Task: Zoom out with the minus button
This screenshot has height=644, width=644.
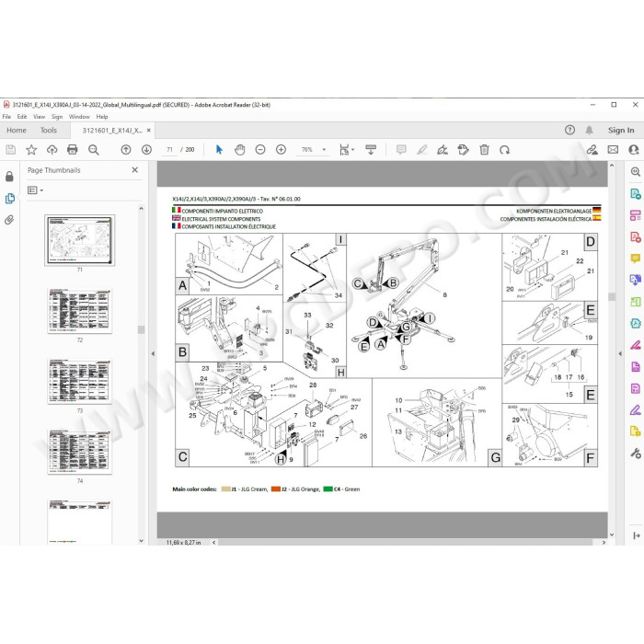Action: pos(260,150)
